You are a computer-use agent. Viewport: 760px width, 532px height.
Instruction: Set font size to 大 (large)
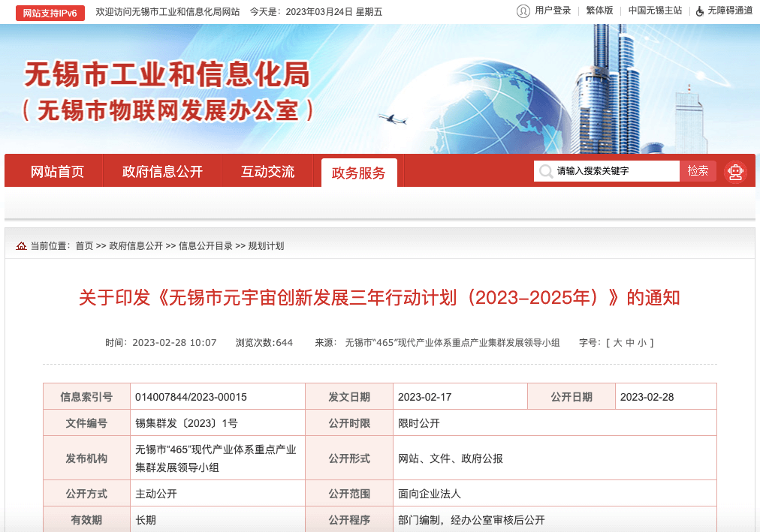pos(618,343)
